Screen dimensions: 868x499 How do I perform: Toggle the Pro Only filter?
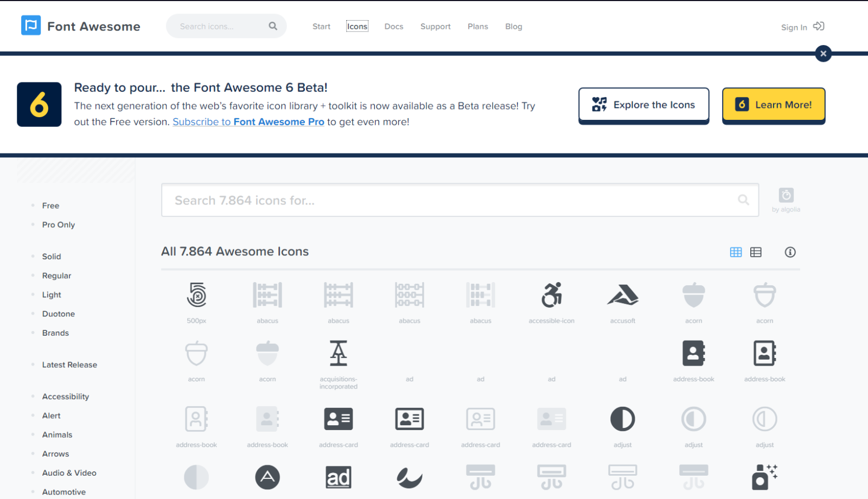pos(58,225)
